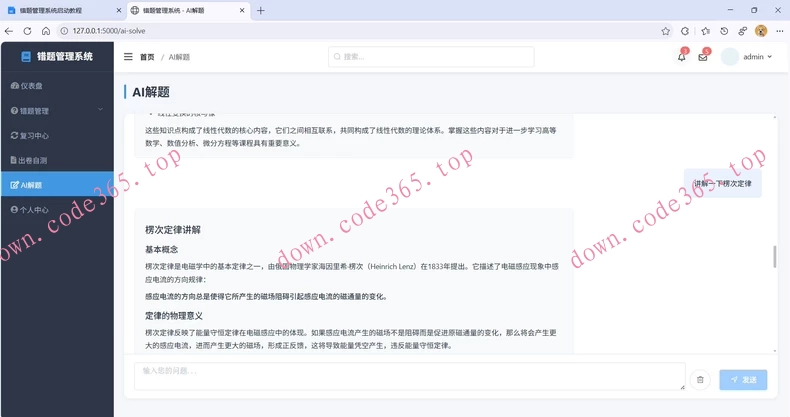The image size is (790, 417).
Task: Go to the browser home page
Action: (46, 31)
